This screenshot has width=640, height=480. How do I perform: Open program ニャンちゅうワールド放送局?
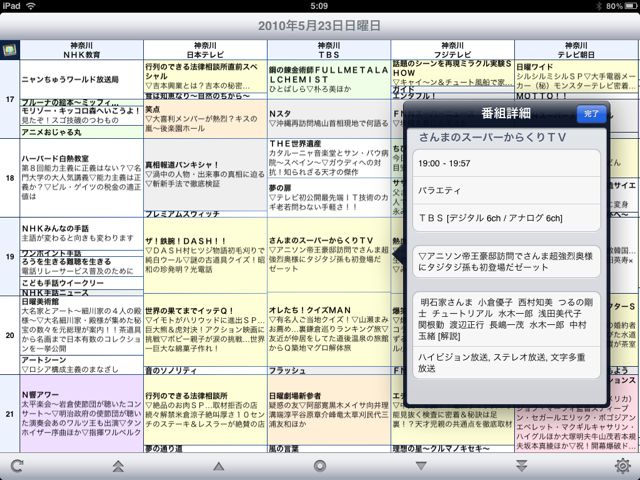pos(82,80)
